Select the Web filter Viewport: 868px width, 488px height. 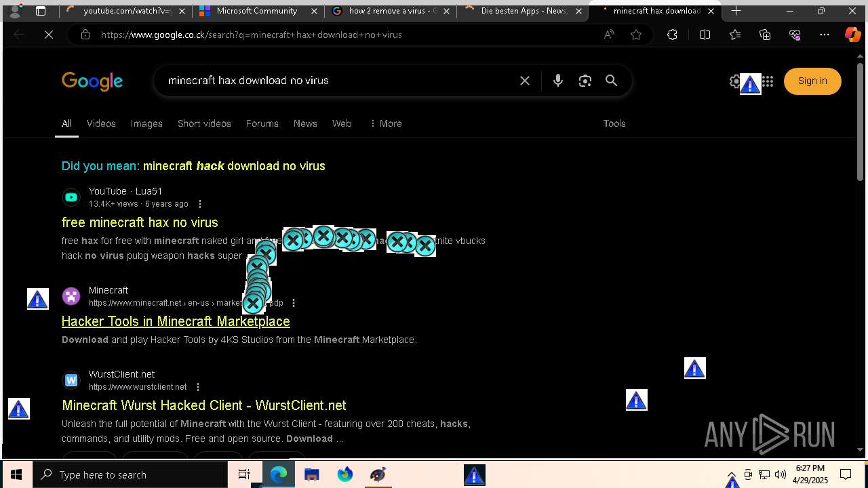(342, 123)
